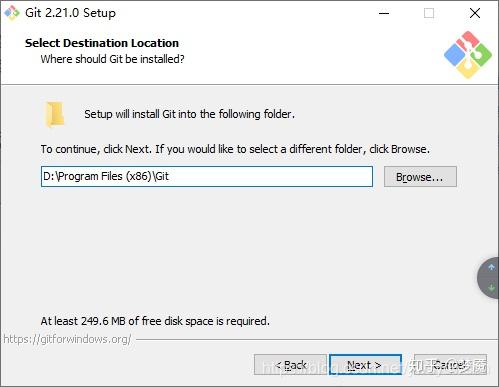This screenshot has width=499, height=387.
Task: Click the free disk space requirement text
Action: click(x=155, y=321)
